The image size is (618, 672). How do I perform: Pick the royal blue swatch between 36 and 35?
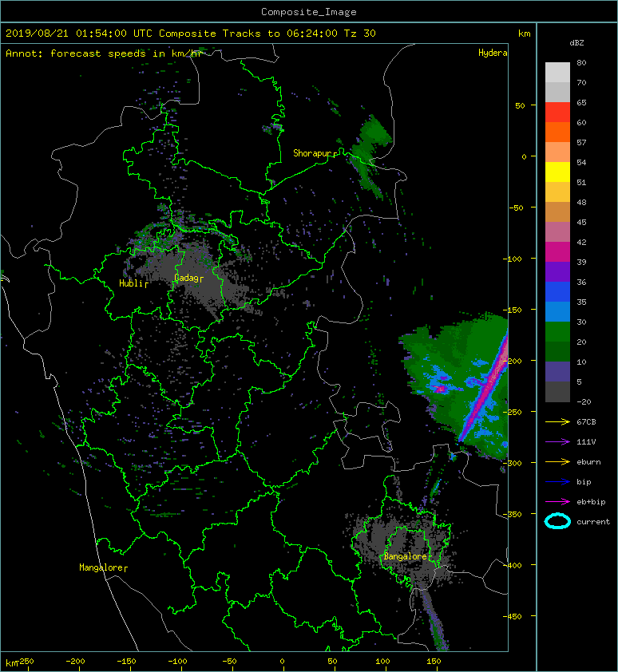[x=557, y=291]
